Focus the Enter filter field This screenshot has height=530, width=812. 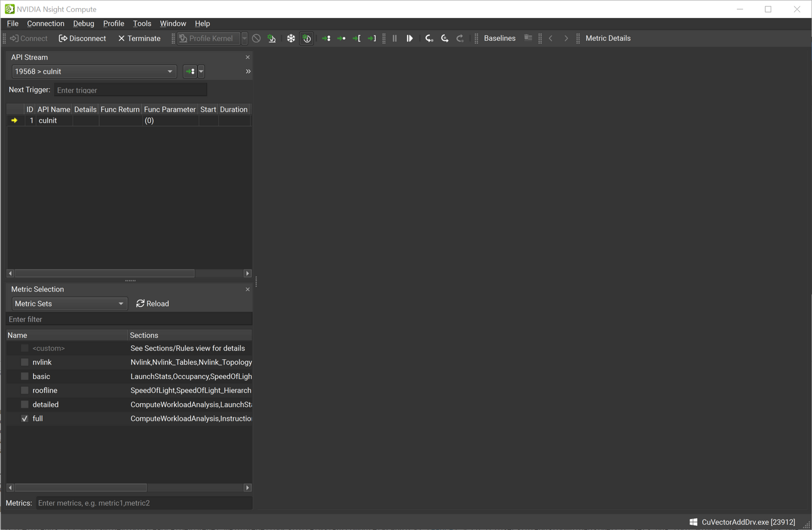click(128, 319)
